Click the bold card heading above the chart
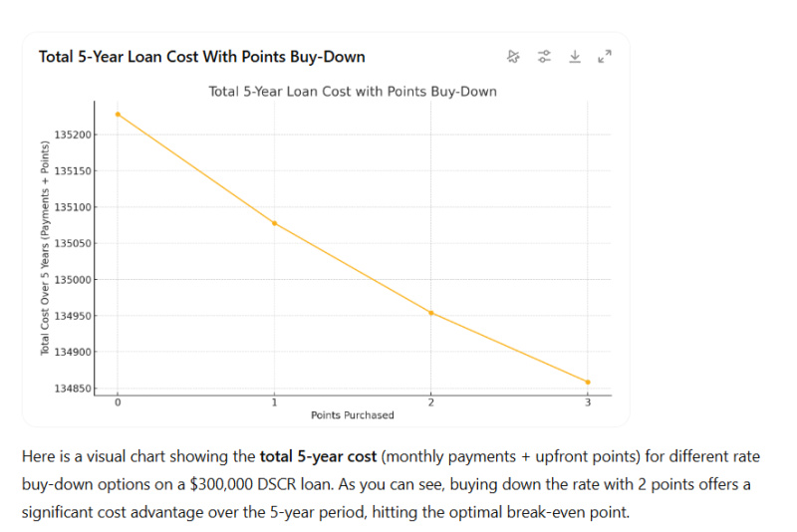 (x=201, y=57)
